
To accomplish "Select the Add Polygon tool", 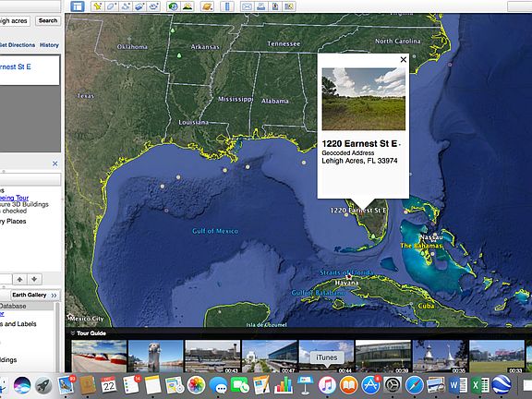I will 112,6.
